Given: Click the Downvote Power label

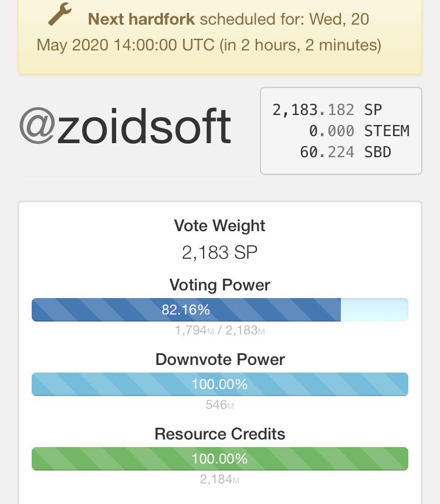Looking at the screenshot, I should click(219, 360).
